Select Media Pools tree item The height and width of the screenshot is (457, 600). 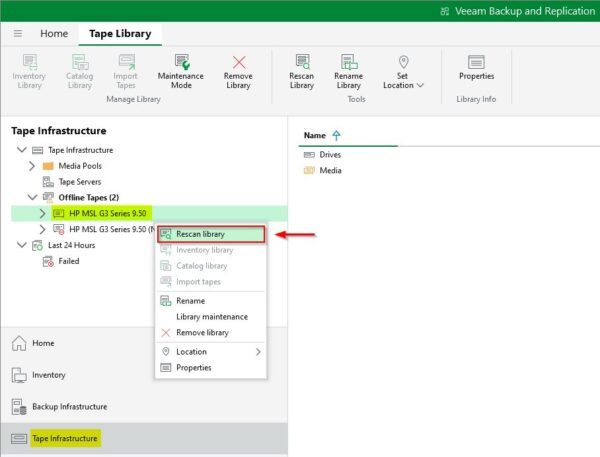pos(80,166)
